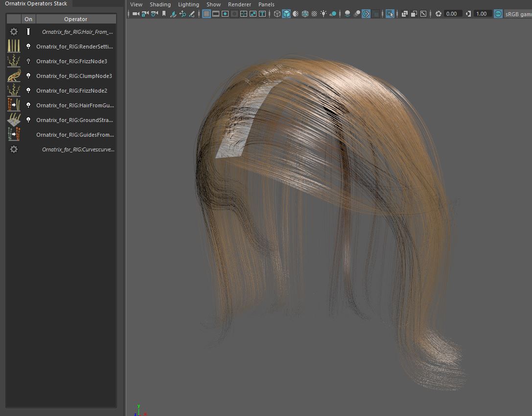Image resolution: width=532 pixels, height=416 pixels.
Task: Enable the FrizzNode3 operator bulb
Action: [x=28, y=61]
